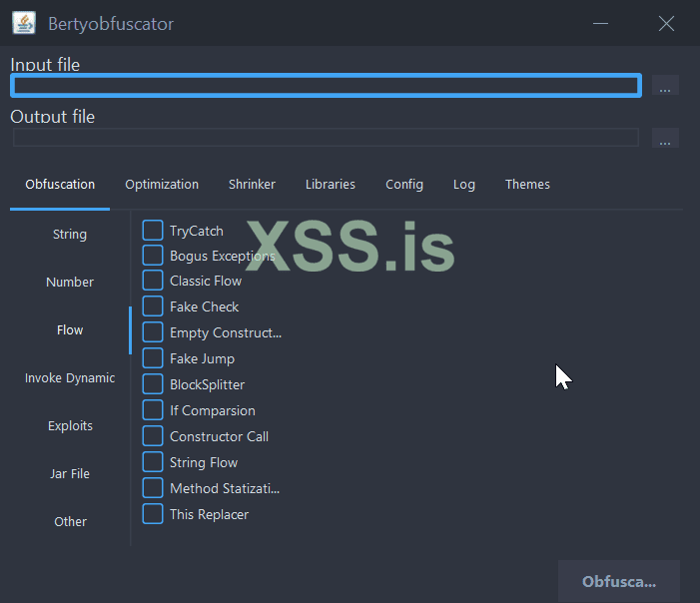Enable the BlockSplitter checkbox

(x=153, y=384)
